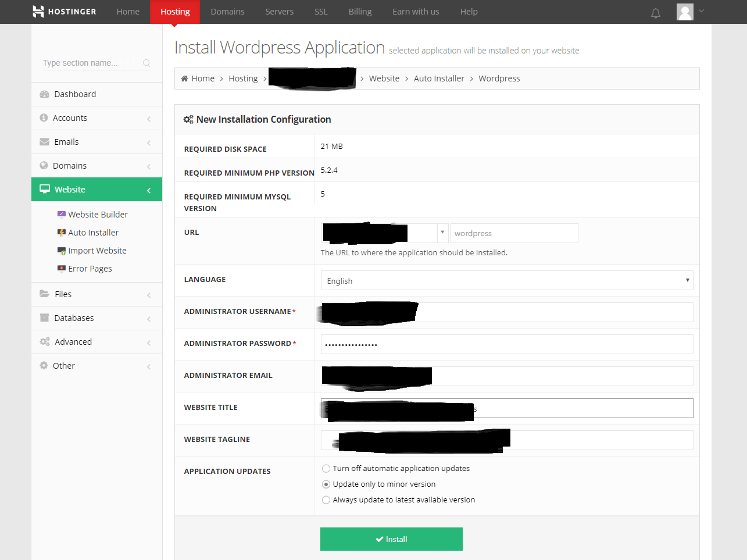
Task: Click Wordpress breadcrumb link
Action: [499, 79]
